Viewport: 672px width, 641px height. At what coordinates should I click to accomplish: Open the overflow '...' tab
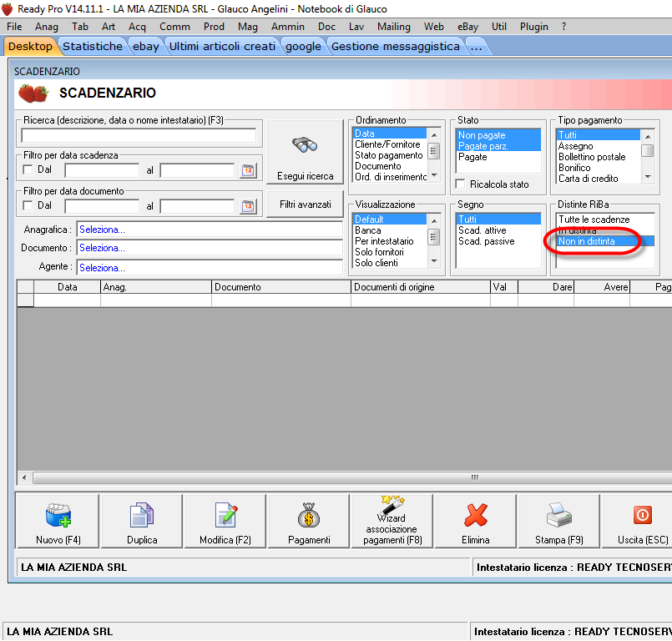click(x=476, y=46)
